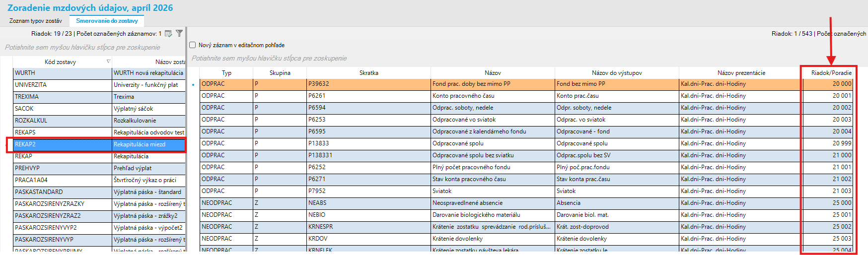The width and height of the screenshot is (868, 255).
Task: Click the P7952 abbreviation cell
Action: [368, 191]
